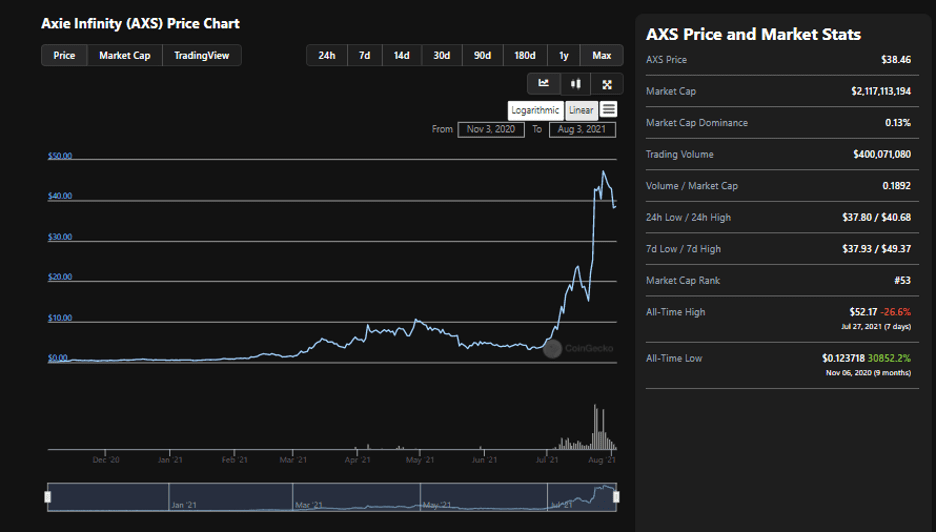
Task: Switch to the line chart view icon
Action: click(543, 84)
